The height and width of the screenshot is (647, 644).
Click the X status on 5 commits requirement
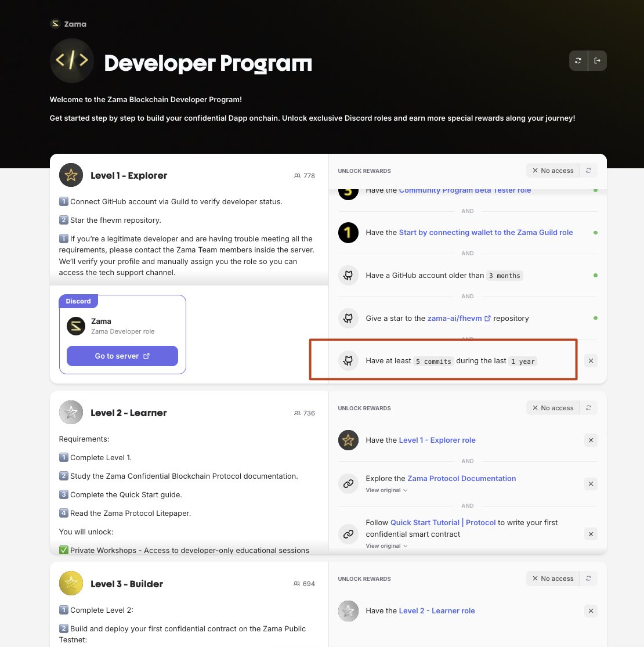pyautogui.click(x=591, y=360)
